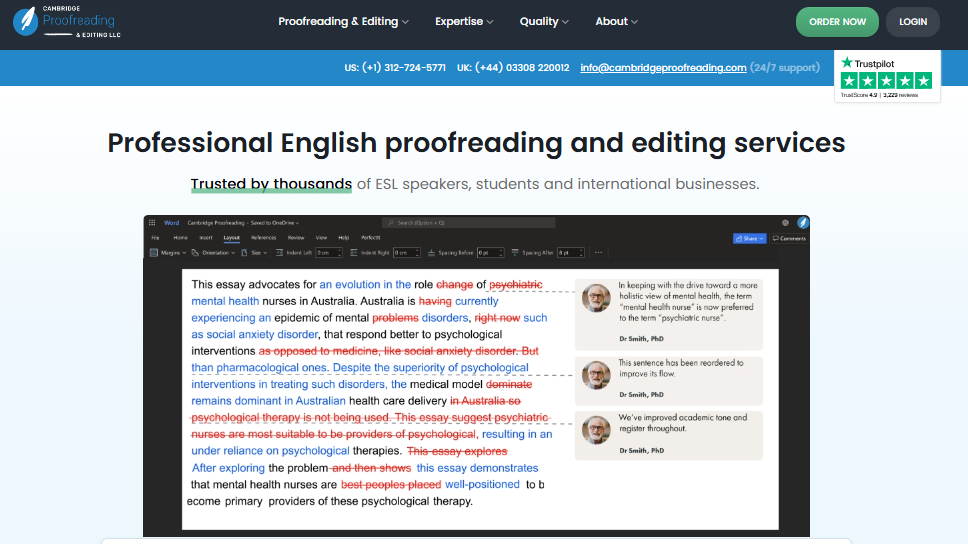Click the Word app launcher grid icon

tap(152, 223)
